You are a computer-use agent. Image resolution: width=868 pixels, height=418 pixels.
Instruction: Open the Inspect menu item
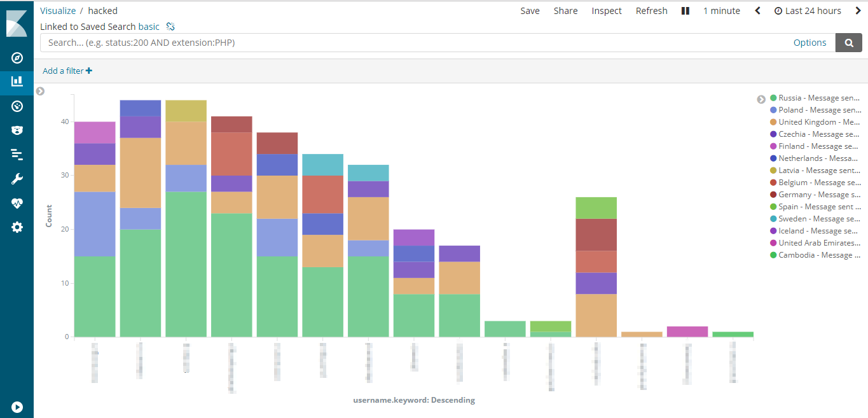[607, 11]
